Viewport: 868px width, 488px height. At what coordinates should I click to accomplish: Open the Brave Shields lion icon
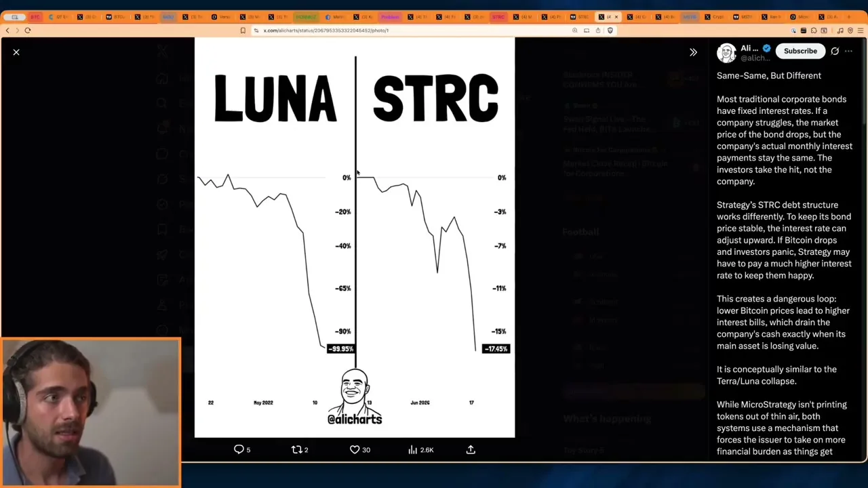click(x=610, y=30)
